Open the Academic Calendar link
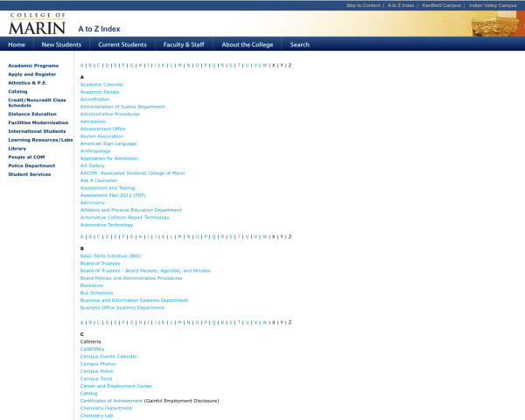 click(x=101, y=84)
